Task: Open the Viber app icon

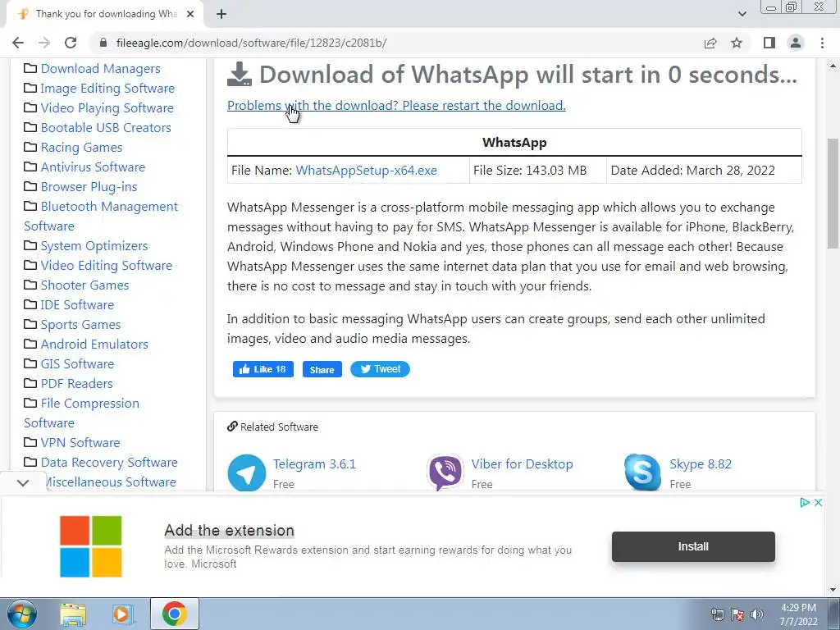Action: tap(445, 472)
